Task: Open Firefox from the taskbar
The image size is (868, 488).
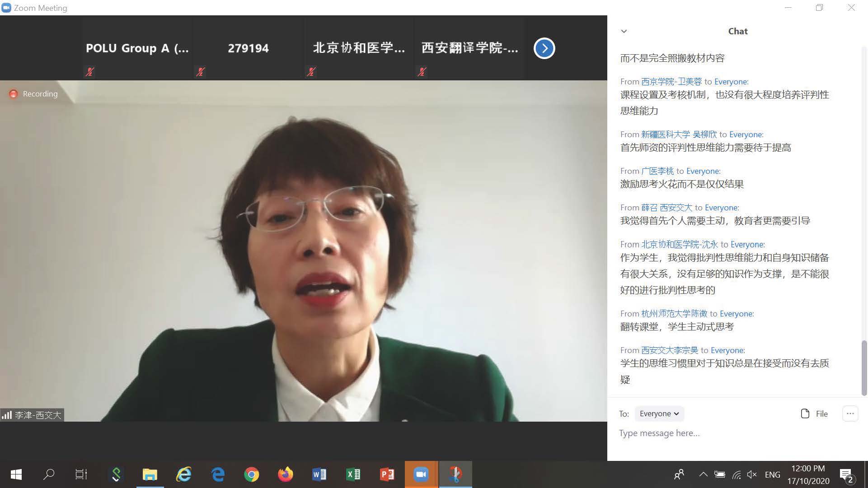Action: 285,474
